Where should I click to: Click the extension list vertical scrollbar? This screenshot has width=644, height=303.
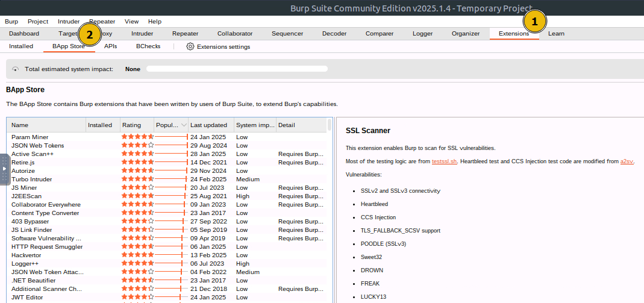tap(330, 125)
